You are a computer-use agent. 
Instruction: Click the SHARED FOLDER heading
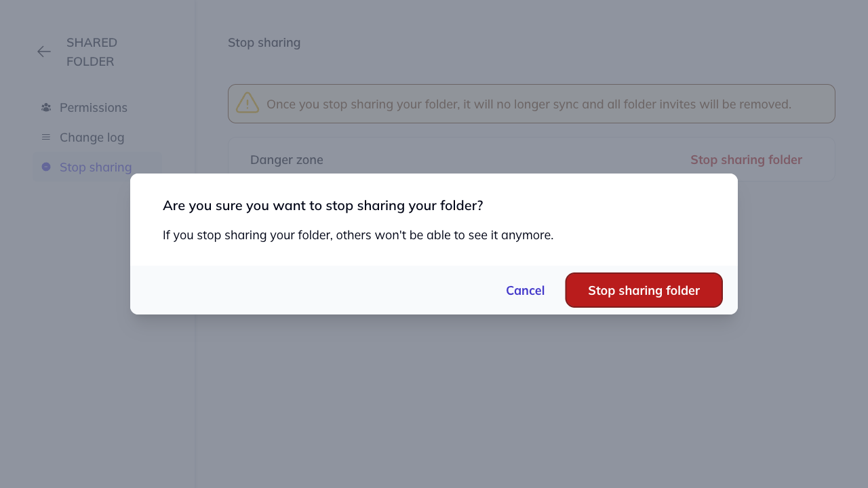tap(92, 52)
